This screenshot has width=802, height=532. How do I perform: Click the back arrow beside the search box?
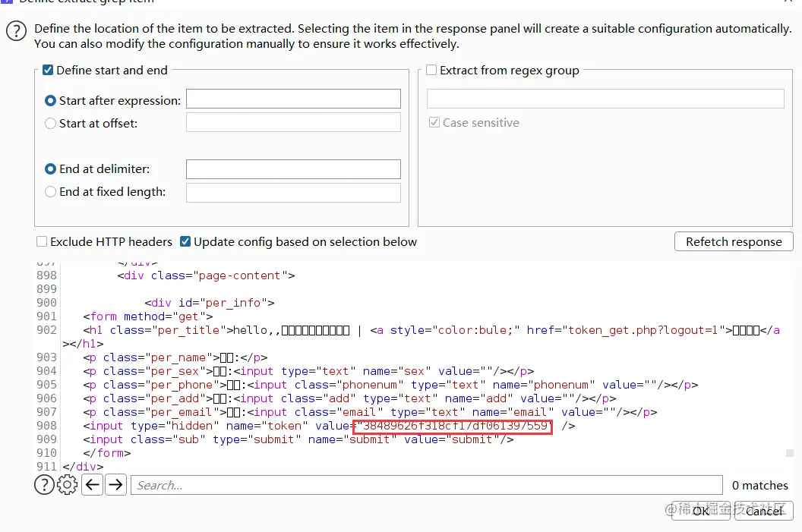[93, 485]
